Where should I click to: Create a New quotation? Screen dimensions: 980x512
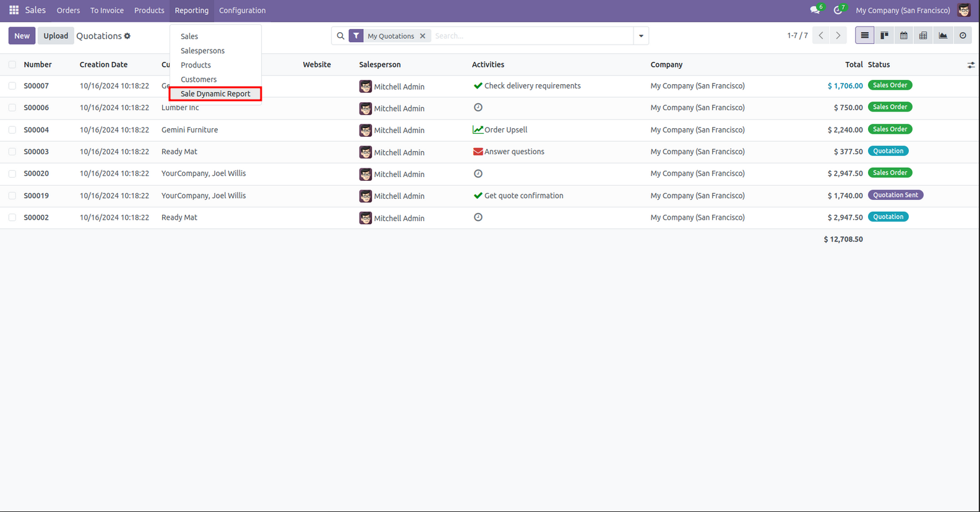point(22,36)
